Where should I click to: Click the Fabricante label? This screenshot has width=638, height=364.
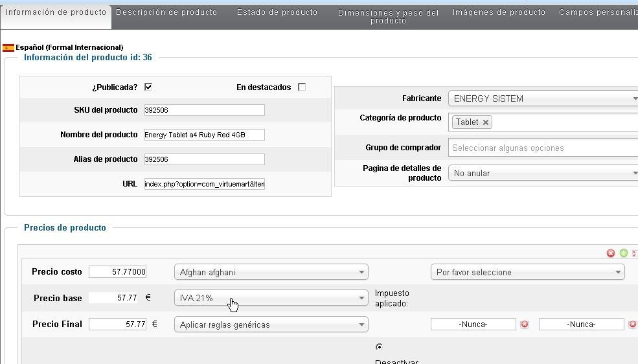coord(422,98)
